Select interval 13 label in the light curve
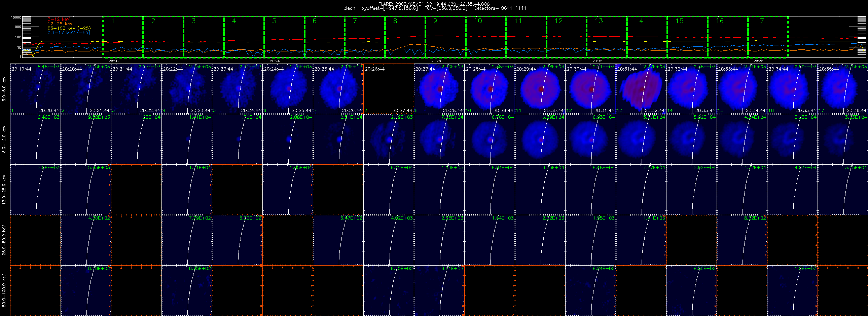Viewport: 868px width, 316px height. pyautogui.click(x=599, y=21)
